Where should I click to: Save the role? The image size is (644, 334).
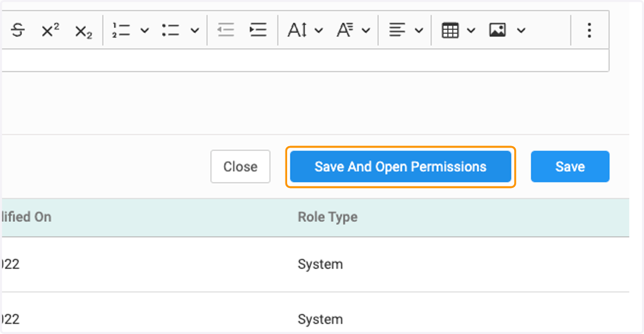[x=570, y=166]
